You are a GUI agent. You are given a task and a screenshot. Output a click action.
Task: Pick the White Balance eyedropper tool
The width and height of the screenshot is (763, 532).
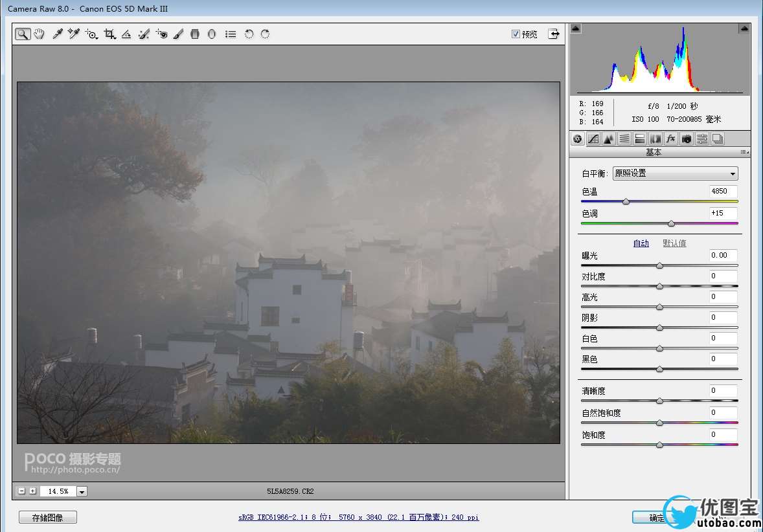coord(58,34)
